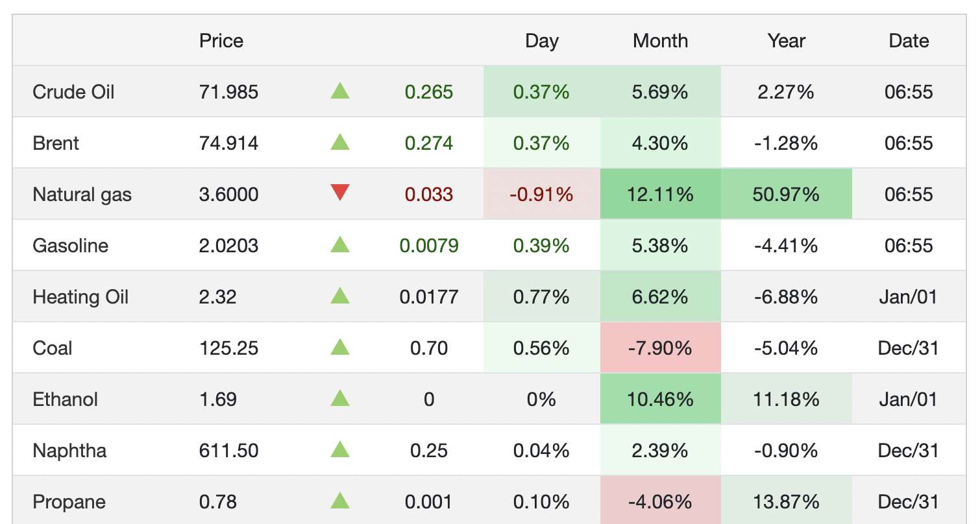Image resolution: width=980 pixels, height=524 pixels.
Task: Click Gasoline day value 0.39%
Action: pyautogui.click(x=541, y=246)
